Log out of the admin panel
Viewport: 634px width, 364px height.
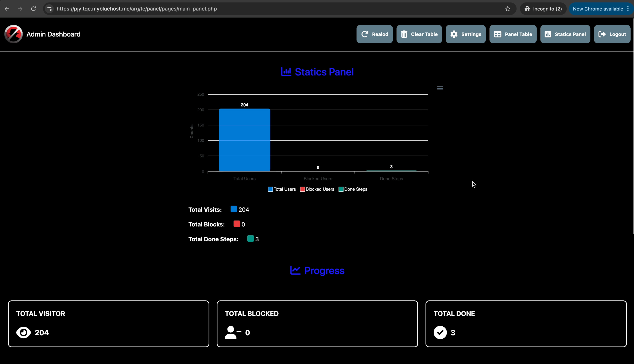[x=612, y=34]
